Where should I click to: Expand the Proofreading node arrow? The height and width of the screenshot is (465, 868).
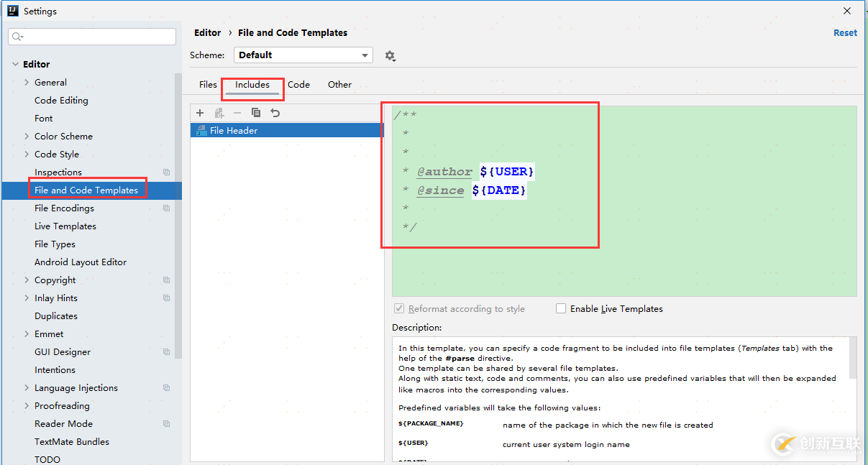[27, 406]
